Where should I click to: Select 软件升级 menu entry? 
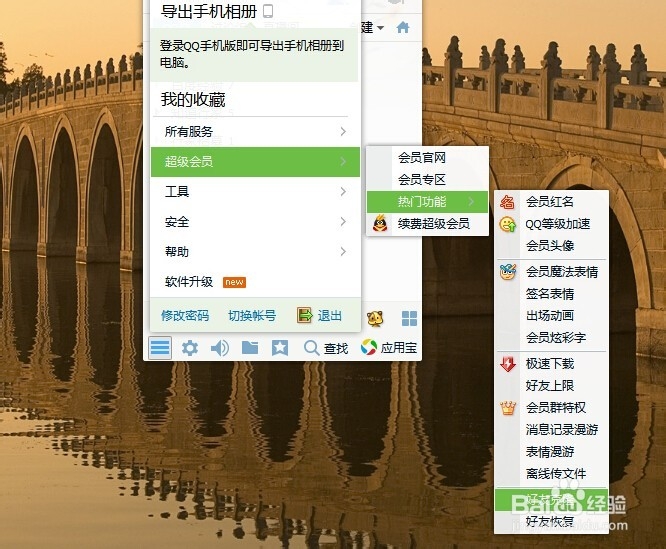point(255,282)
